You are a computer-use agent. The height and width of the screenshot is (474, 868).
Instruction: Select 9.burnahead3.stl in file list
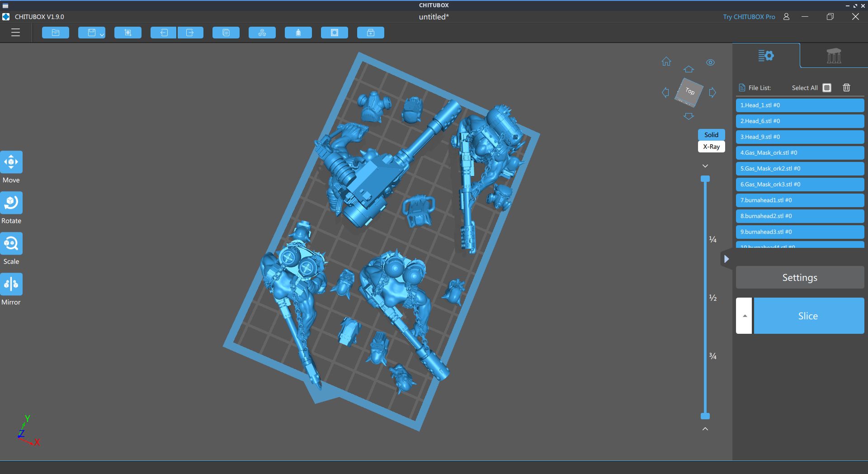tap(800, 232)
